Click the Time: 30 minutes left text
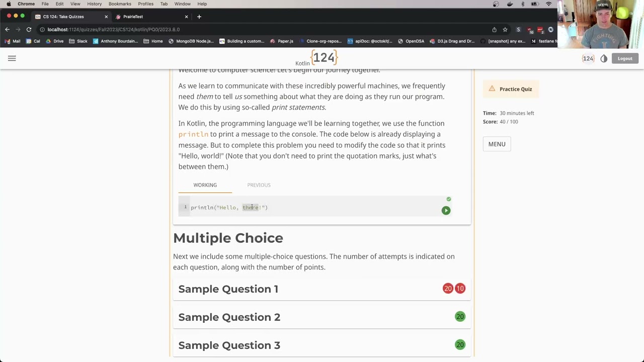Viewport: 644px width, 362px height. click(509, 113)
